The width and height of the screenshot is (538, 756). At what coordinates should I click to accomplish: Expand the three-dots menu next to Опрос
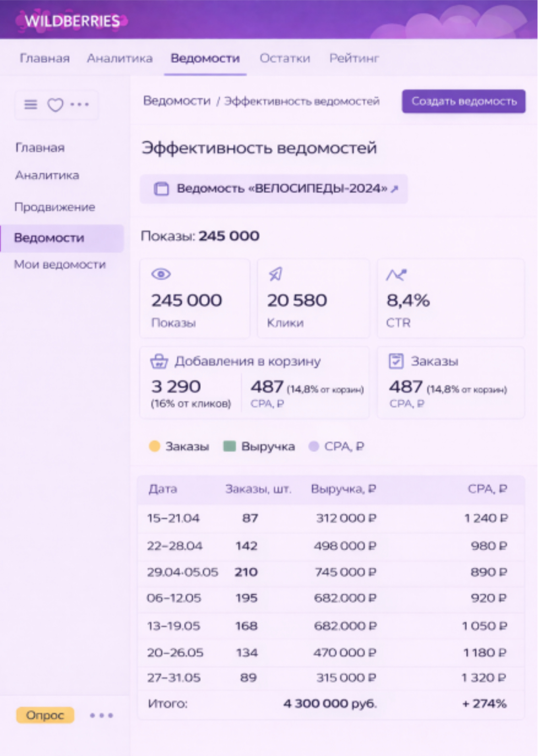pos(101,715)
